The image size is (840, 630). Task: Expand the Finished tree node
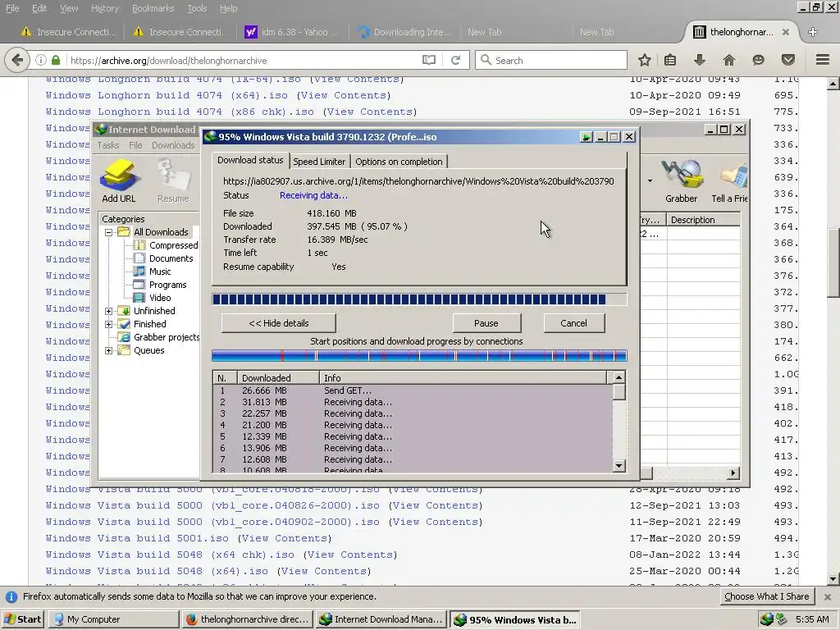[x=109, y=324]
